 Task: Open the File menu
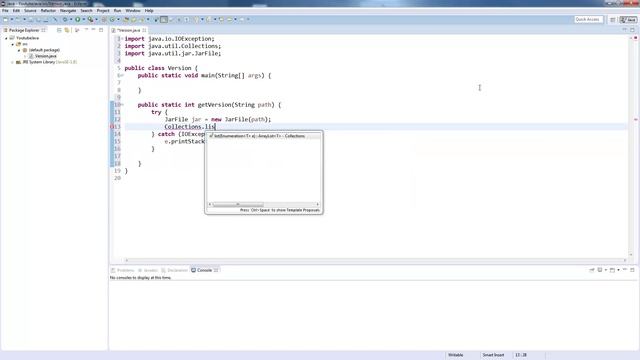[5, 11]
